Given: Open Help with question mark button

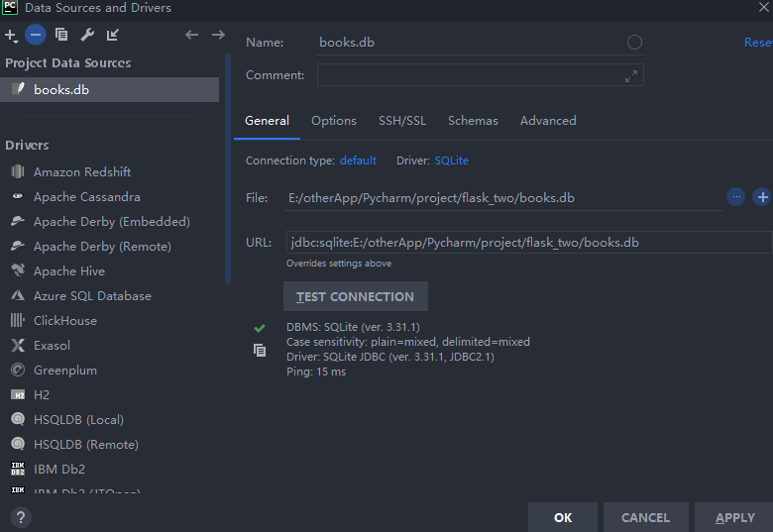Looking at the screenshot, I should (20, 517).
